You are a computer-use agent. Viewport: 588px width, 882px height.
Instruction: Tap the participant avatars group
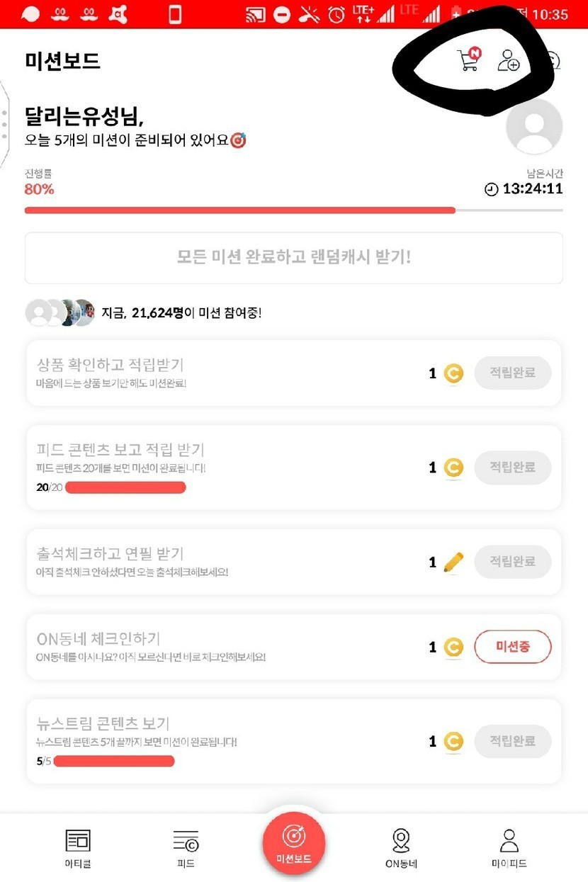pos(60,312)
